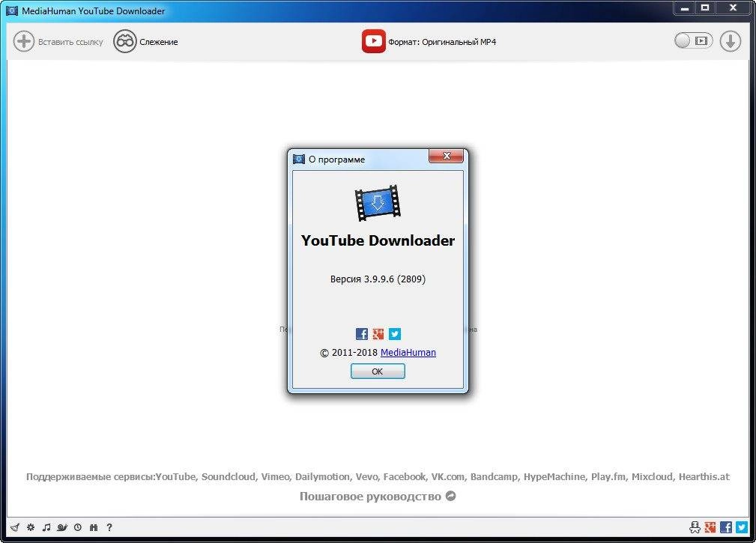Click the YouTube Downloader heading in dialog

click(x=378, y=240)
